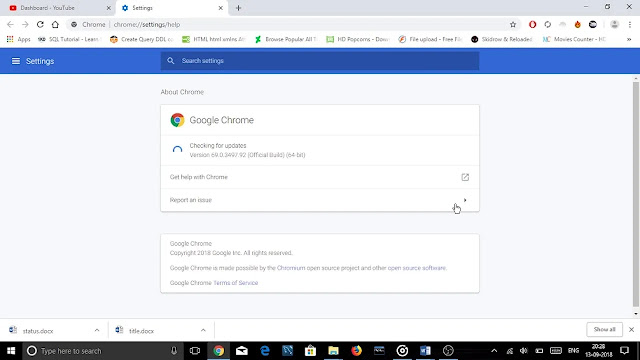Open downloaded status.docx file
This screenshot has width=640, height=360.
(38, 331)
